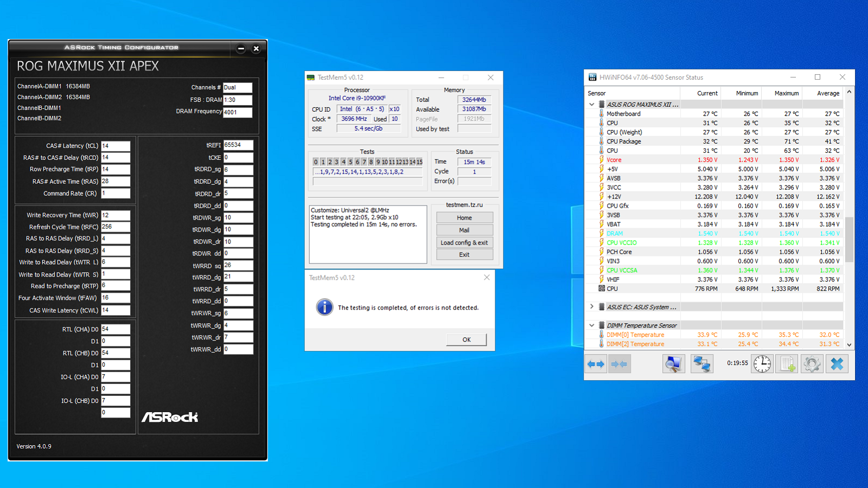Click the networked computers icon in HWiNFO
This screenshot has width=868, height=488.
(701, 364)
